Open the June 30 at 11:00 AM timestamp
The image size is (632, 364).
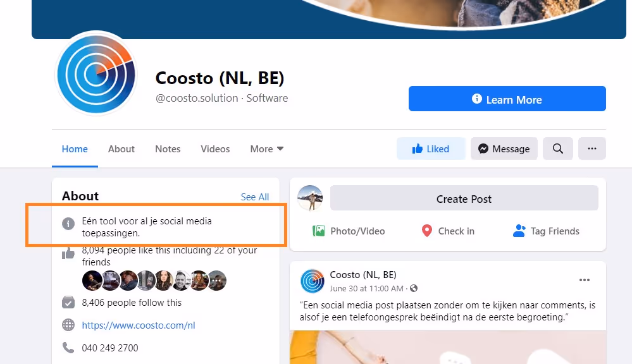coord(366,288)
